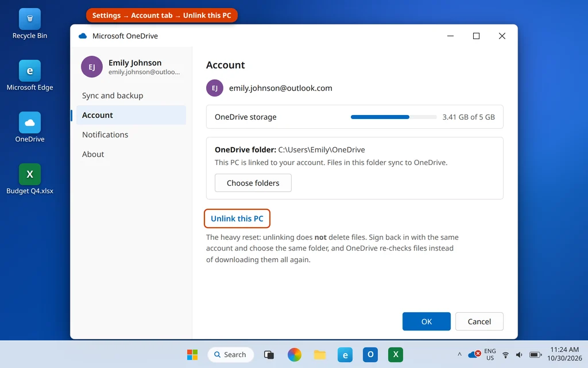Open the Recycle Bin desktop icon

30,24
